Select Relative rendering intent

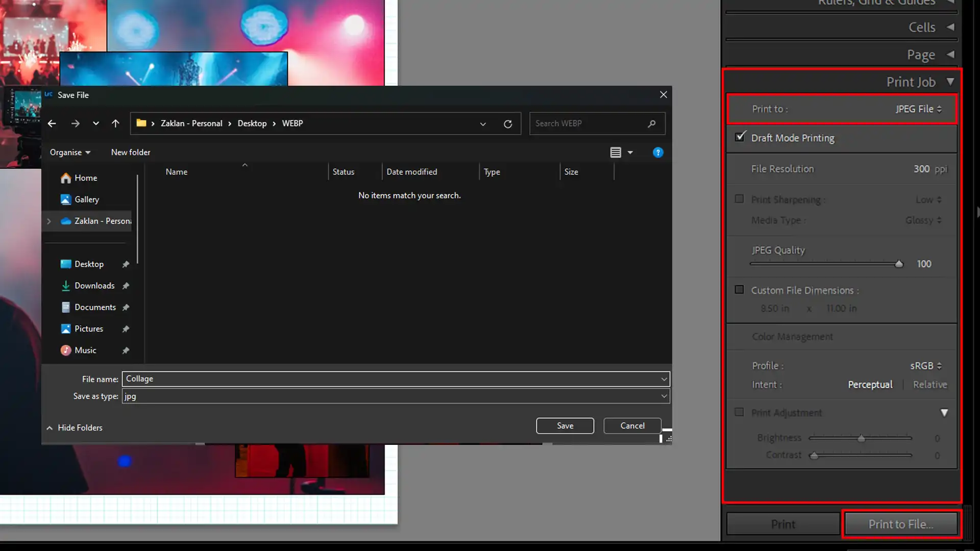coord(930,385)
